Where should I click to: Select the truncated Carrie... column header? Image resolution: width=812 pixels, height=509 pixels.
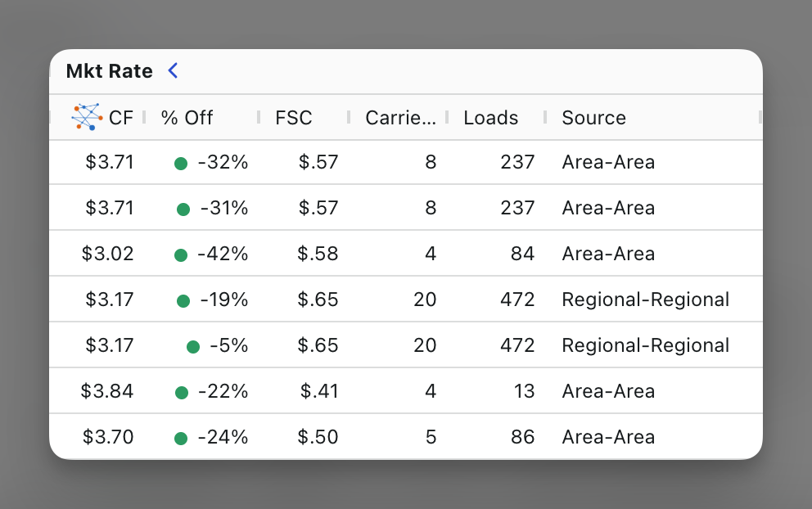400,118
